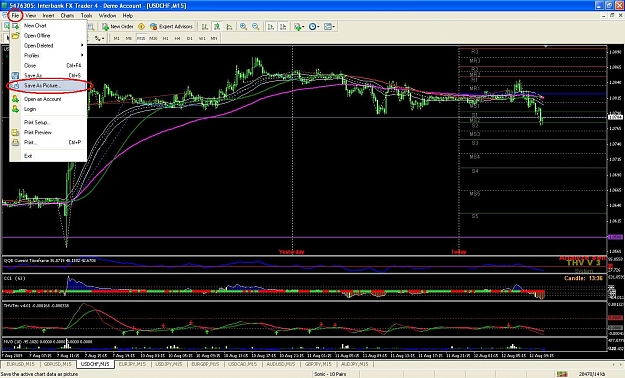This screenshot has width=625, height=378.
Task: Open the line studies arrow dropdown
Action: pyautogui.click(x=99, y=38)
